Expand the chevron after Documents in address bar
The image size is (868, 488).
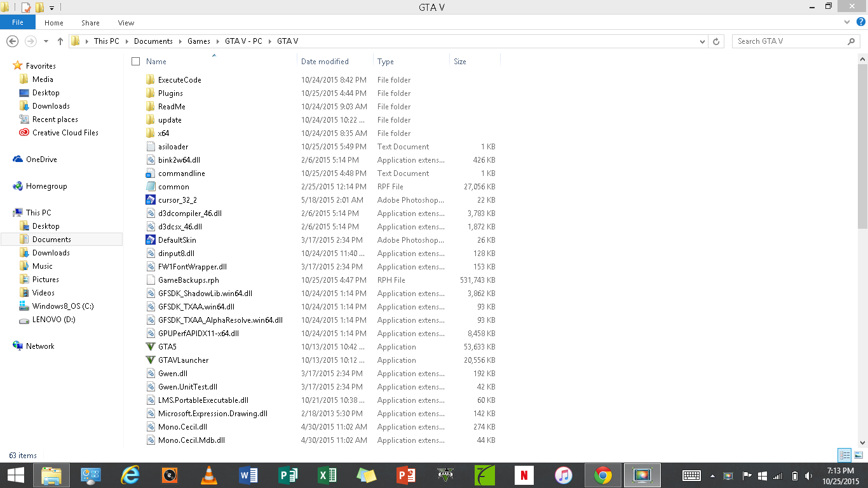pos(180,41)
